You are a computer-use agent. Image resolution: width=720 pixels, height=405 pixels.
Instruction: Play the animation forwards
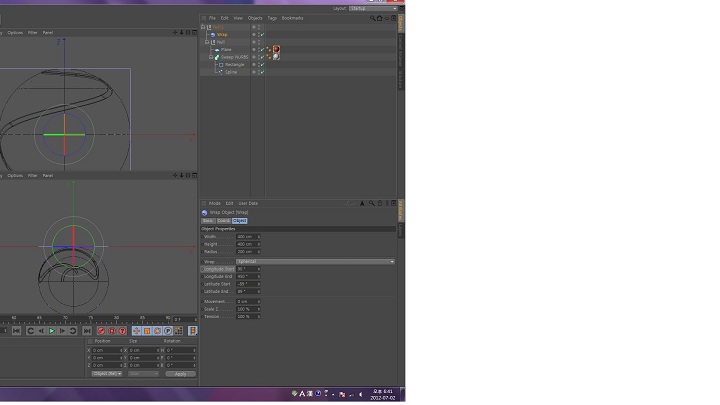point(52,331)
